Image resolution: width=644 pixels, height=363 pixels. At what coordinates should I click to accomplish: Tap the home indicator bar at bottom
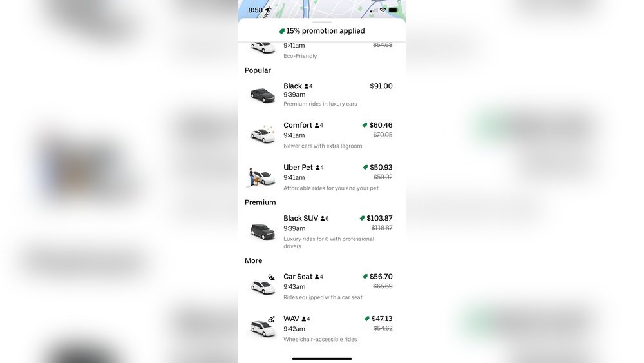click(x=322, y=358)
